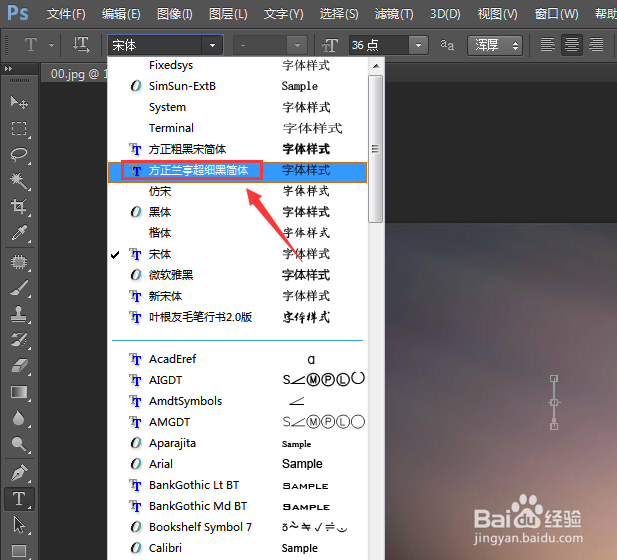Open the 视图(V) menu

(497, 14)
